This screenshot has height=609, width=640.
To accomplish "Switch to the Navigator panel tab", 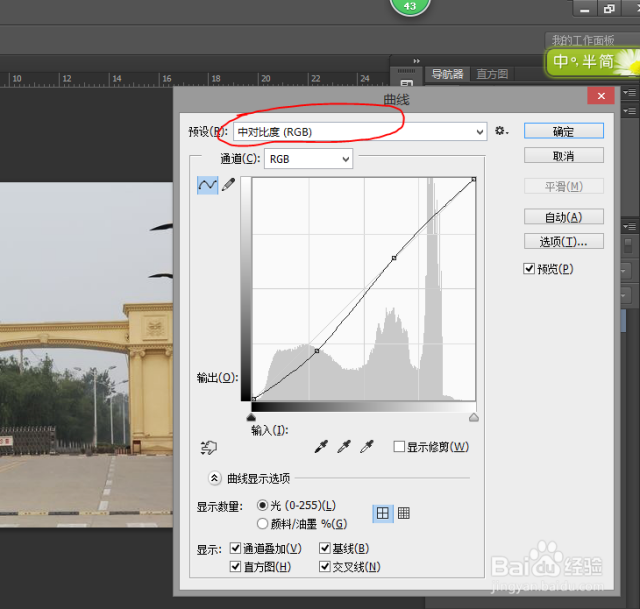I will 447,74.
